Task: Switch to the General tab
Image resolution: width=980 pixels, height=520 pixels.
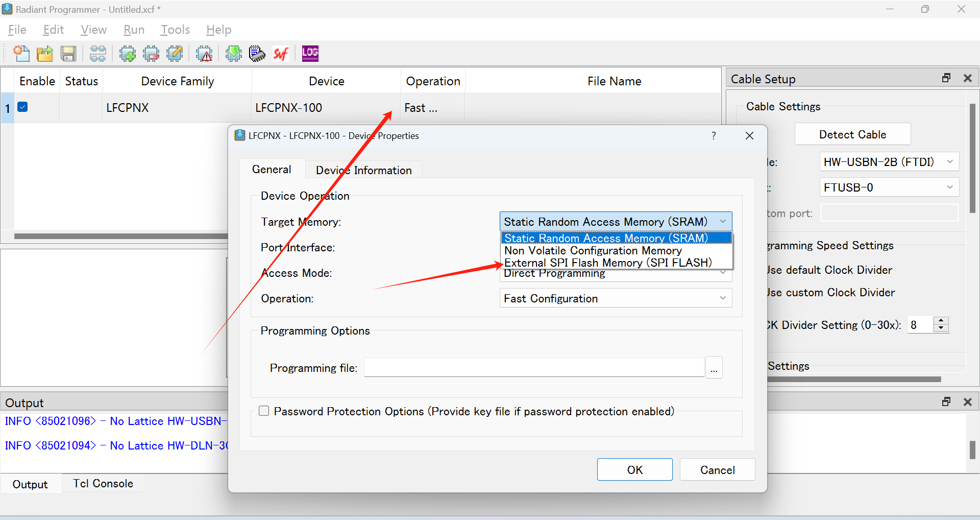Action: point(272,170)
